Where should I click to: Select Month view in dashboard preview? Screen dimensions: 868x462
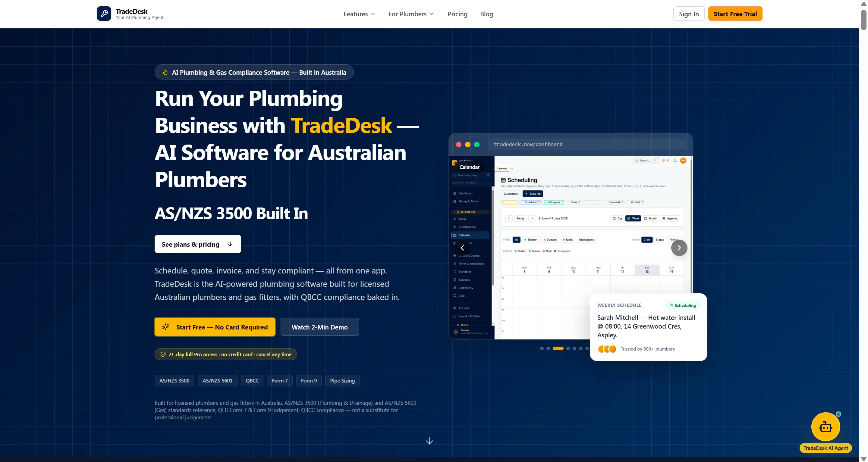(651, 218)
